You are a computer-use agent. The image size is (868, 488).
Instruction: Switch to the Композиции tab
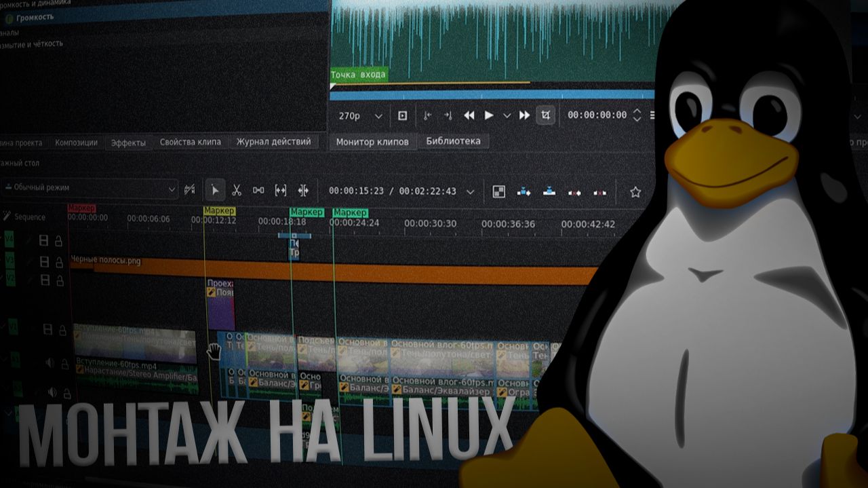[76, 143]
